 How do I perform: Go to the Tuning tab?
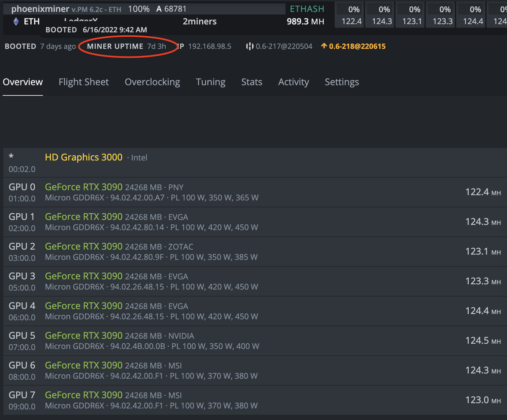pos(211,82)
